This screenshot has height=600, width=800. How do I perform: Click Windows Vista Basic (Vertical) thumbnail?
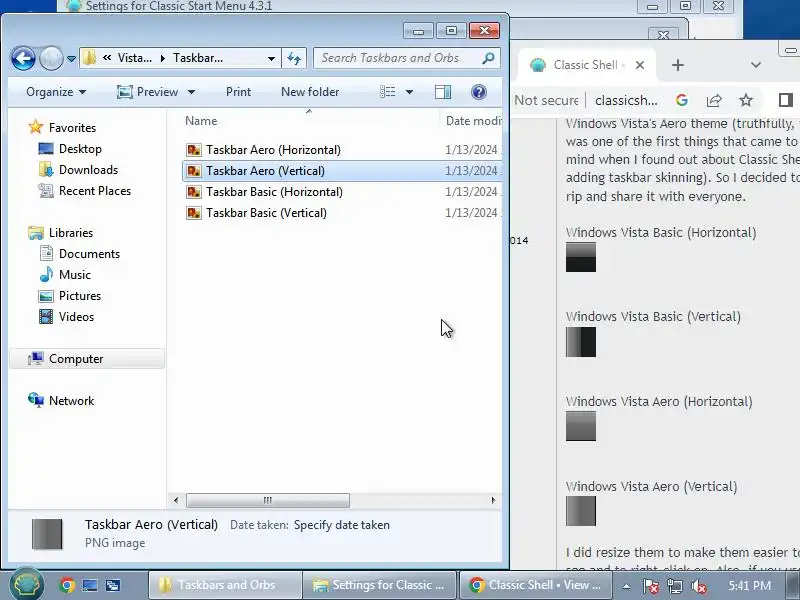point(581,342)
